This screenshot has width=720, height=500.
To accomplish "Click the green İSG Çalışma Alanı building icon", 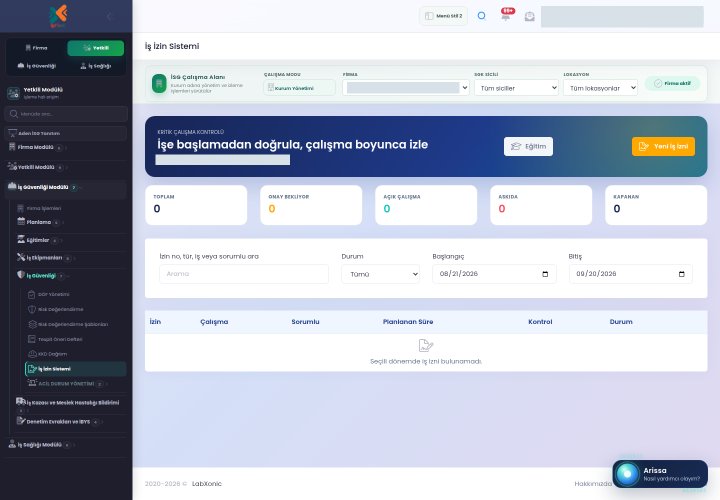I will coord(159,84).
